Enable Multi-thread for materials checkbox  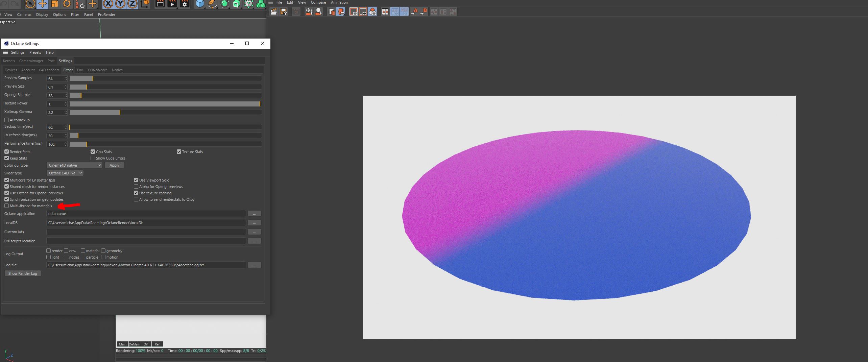7,206
